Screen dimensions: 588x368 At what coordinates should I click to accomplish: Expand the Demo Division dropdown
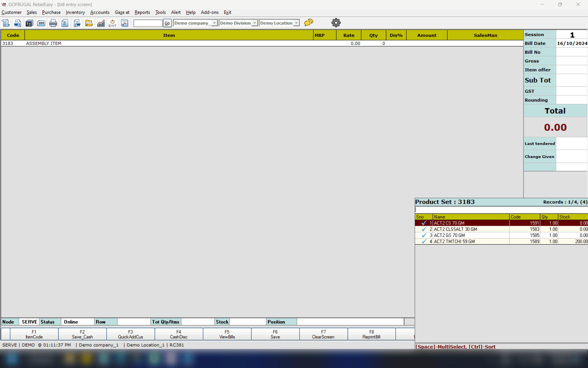(254, 23)
